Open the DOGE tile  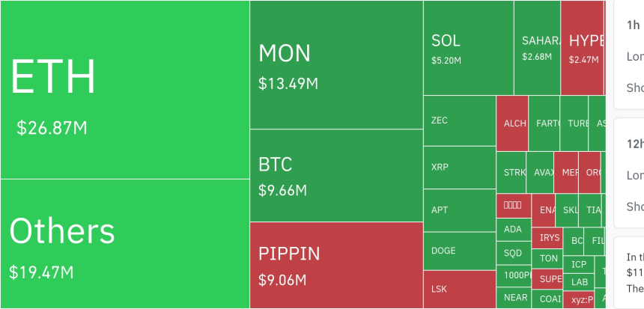tap(459, 251)
